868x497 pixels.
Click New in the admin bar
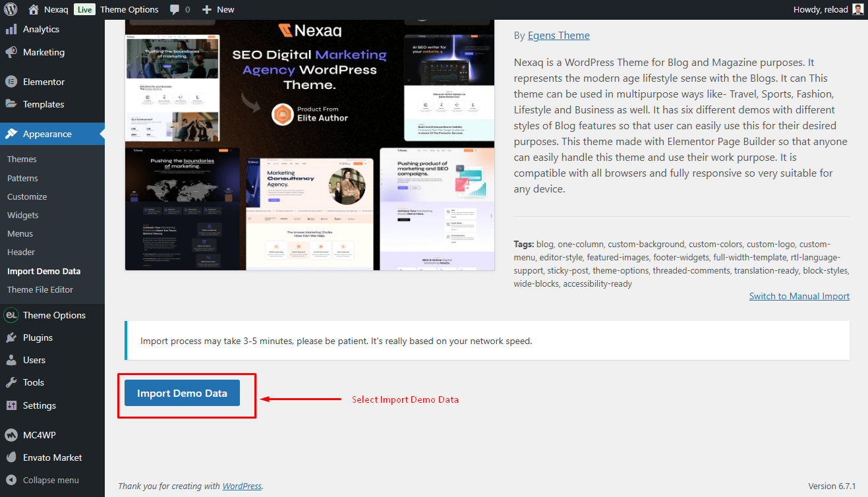[225, 9]
